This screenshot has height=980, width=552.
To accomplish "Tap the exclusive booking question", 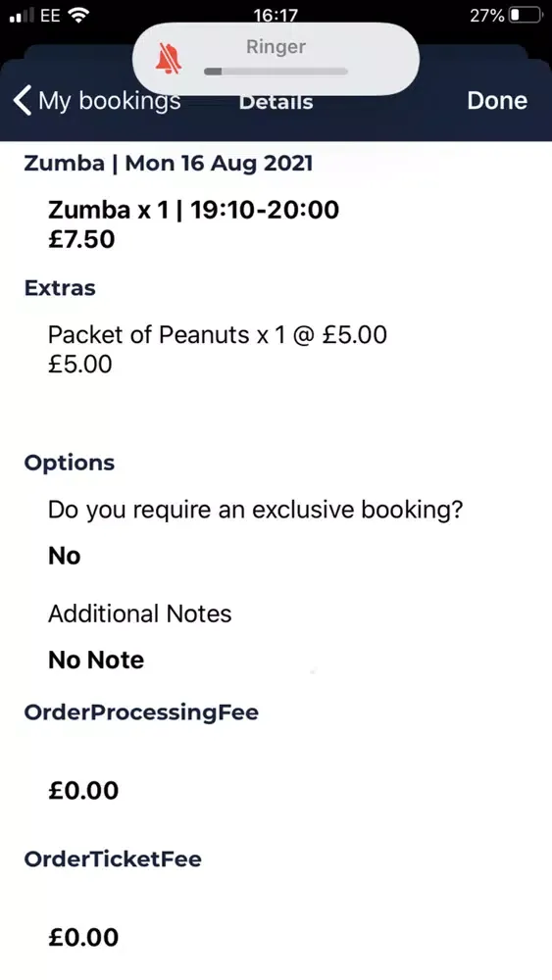I will point(255,511).
